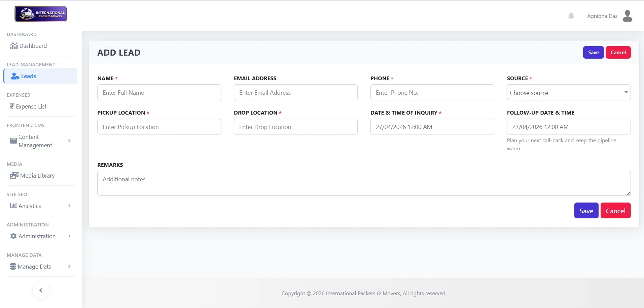Collapse the sidebar with the chevron button

pyautogui.click(x=41, y=290)
